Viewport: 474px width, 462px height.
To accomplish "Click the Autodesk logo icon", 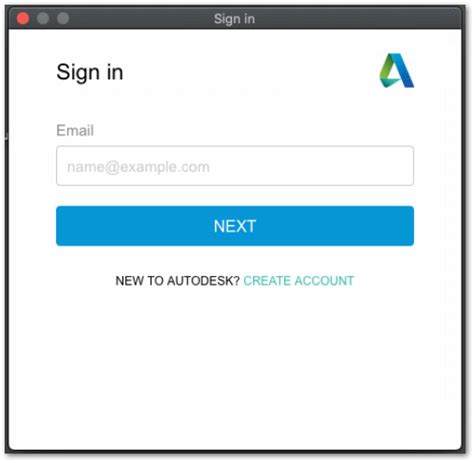I will (x=397, y=70).
